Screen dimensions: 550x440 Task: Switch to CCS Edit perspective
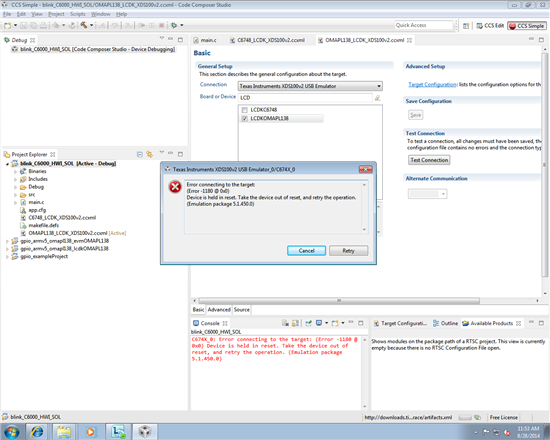(x=490, y=26)
